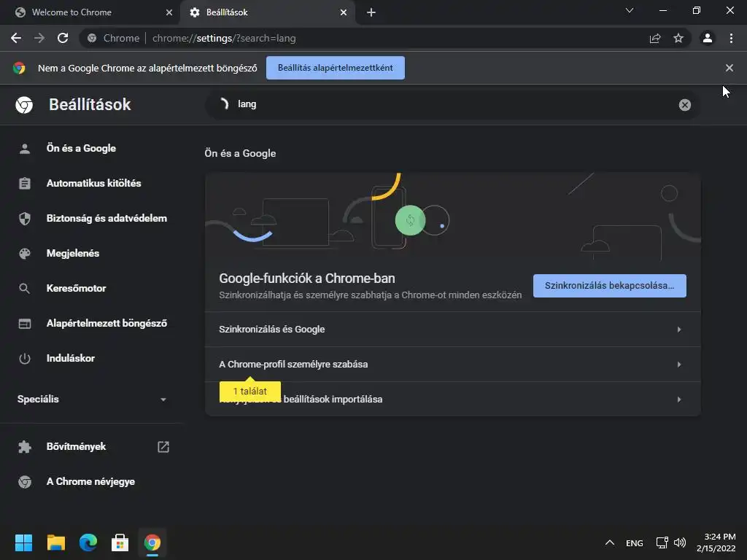747x560 pixels.
Task: Click Szinkronizálás bekapcsolása button
Action: coord(609,286)
